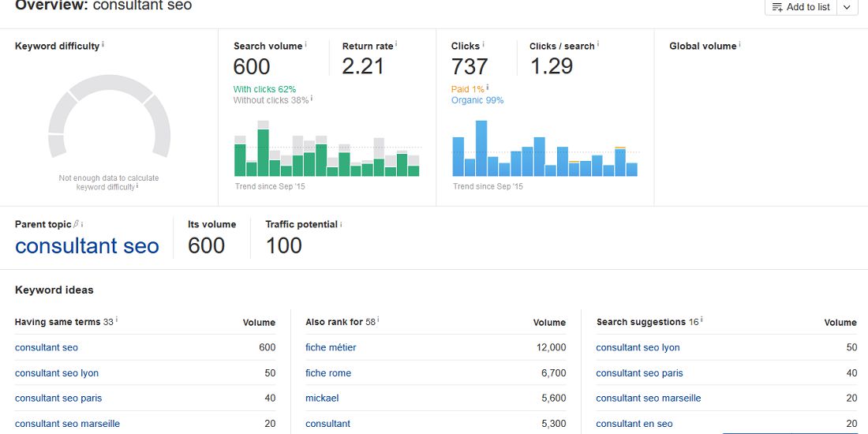Viewport: 868px width, 434px height.
Task: Click info icon beside Paid 1%
Action: [x=487, y=88]
